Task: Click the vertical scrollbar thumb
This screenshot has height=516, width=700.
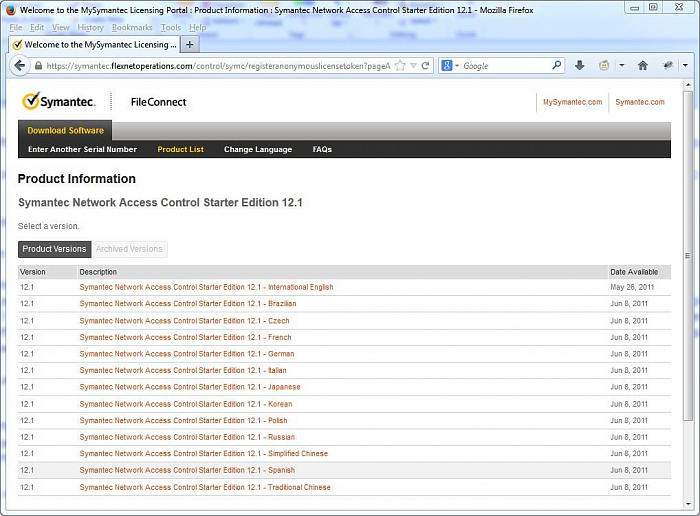Action: point(688,255)
